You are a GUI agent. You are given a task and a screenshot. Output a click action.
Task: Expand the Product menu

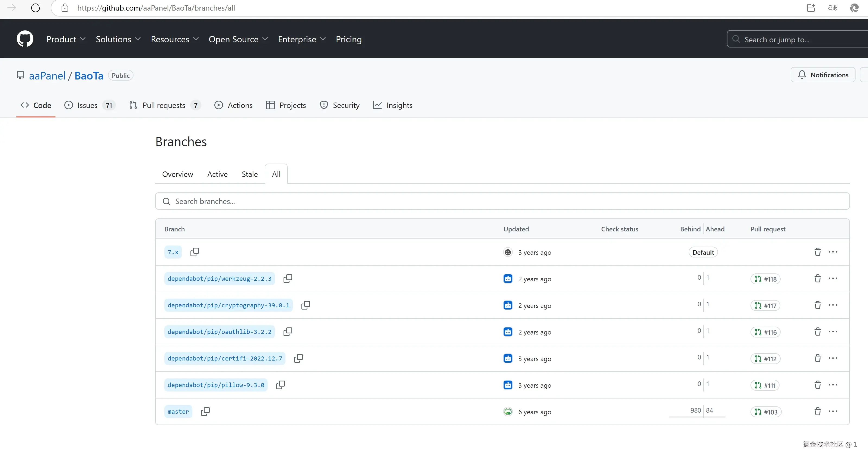coord(66,39)
